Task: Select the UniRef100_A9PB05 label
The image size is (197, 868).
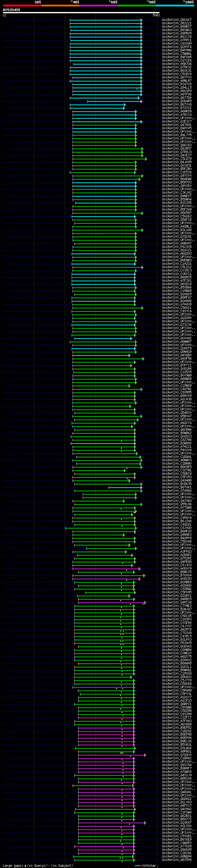Action: tap(177, 33)
